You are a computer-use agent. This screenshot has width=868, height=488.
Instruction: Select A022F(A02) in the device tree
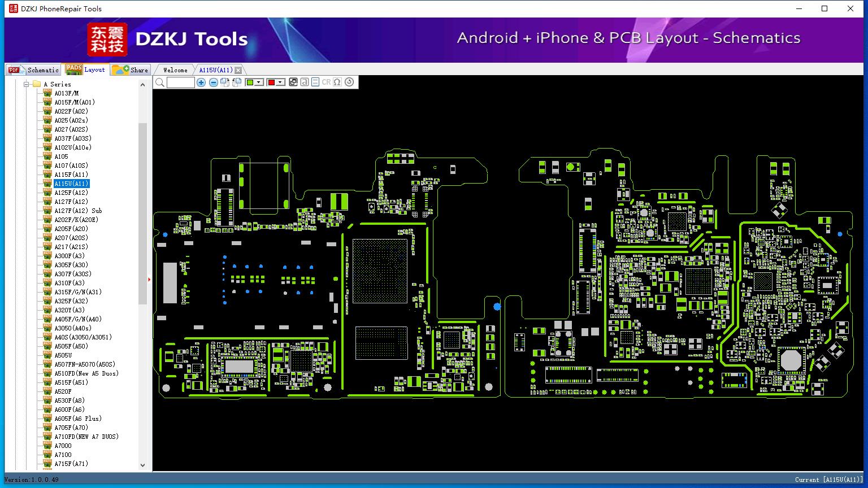pos(71,111)
